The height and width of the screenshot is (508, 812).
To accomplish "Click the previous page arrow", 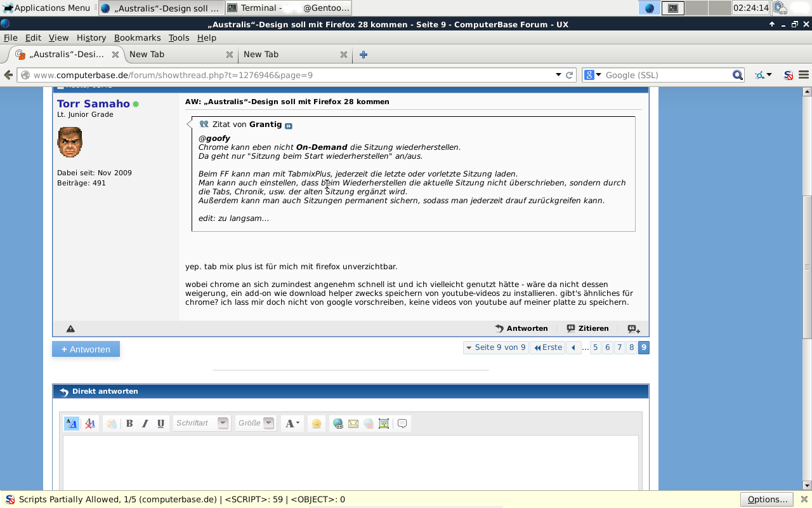I will tap(573, 347).
